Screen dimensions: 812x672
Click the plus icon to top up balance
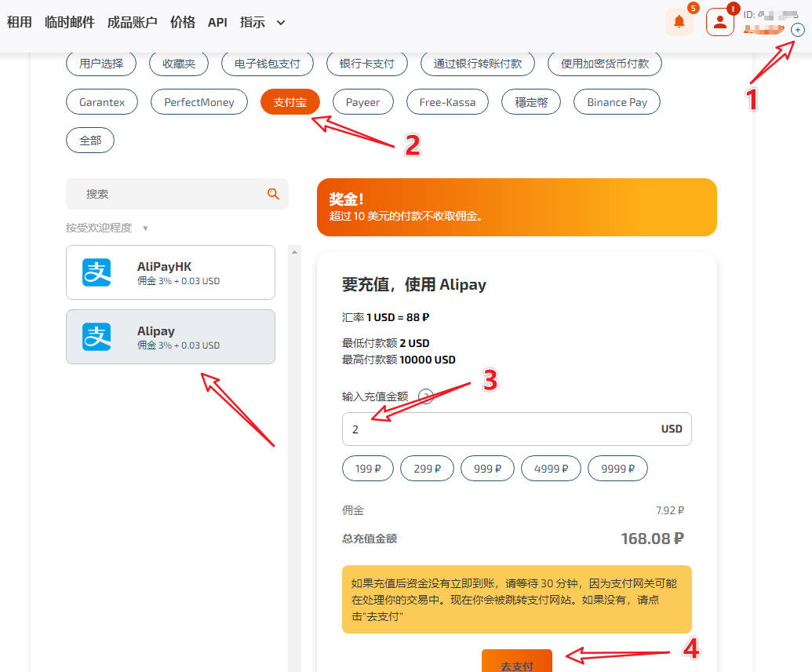798,30
